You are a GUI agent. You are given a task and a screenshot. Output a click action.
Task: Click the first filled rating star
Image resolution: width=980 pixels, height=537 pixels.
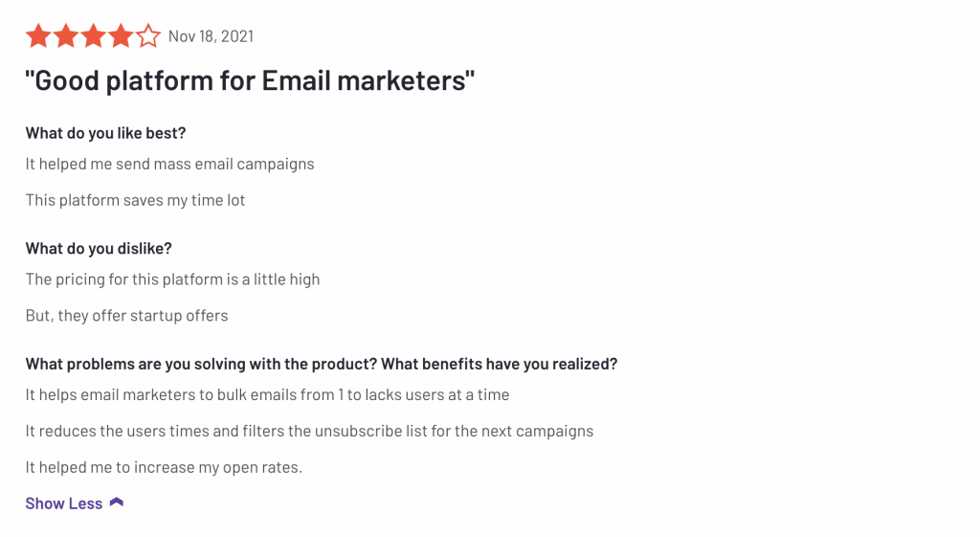coord(38,37)
